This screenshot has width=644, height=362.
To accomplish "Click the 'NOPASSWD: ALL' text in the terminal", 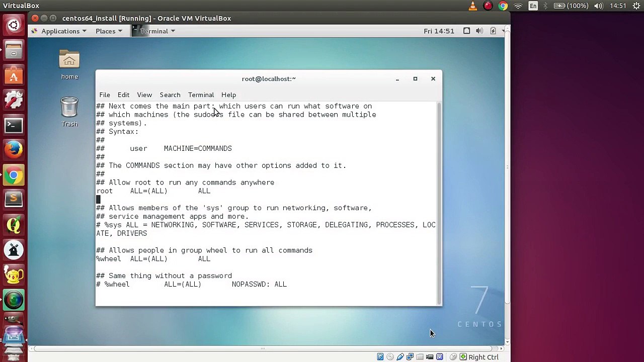I will click(x=259, y=285).
